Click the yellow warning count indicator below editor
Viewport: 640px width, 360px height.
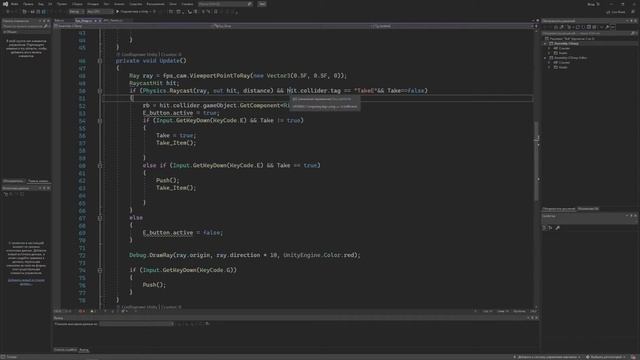(93, 311)
